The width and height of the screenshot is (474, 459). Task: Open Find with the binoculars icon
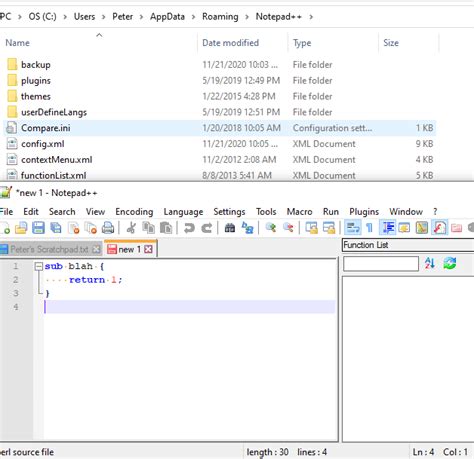(x=230, y=228)
